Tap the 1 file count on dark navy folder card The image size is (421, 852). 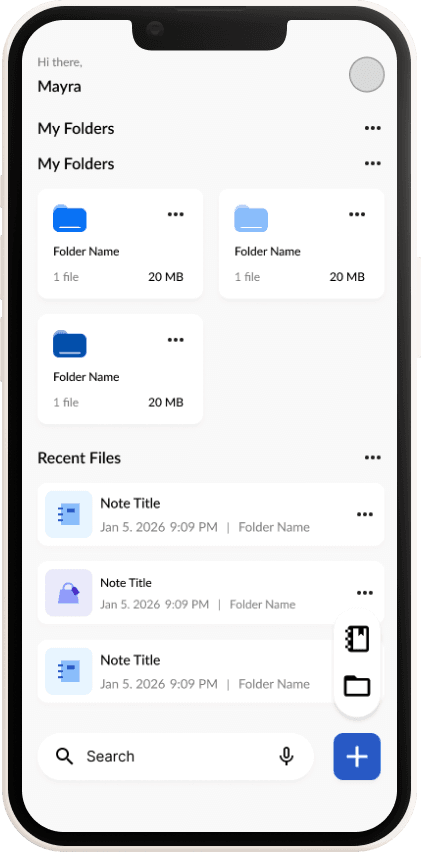[66, 402]
